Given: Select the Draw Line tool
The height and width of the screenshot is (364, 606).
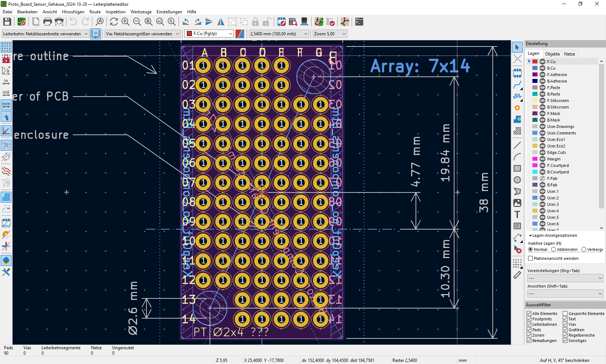Looking at the screenshot, I should click(517, 145).
